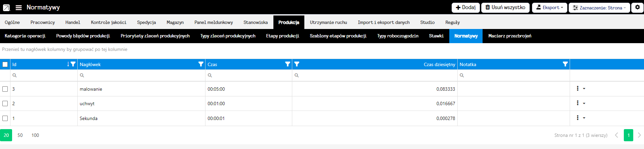Expand the Eksport dropdown
Image resolution: width=644 pixels, height=149 pixels.
[549, 7]
